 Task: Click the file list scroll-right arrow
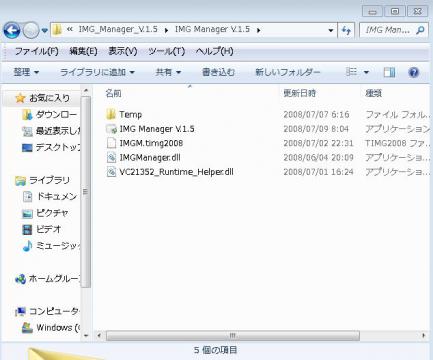[424, 336]
